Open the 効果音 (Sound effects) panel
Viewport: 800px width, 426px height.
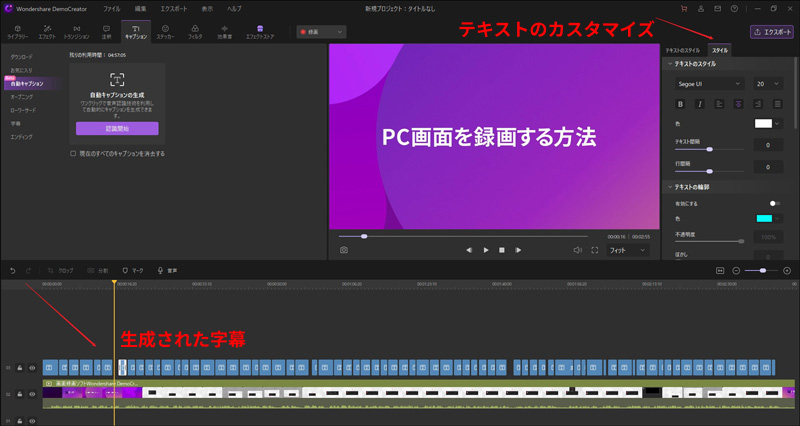coord(224,32)
